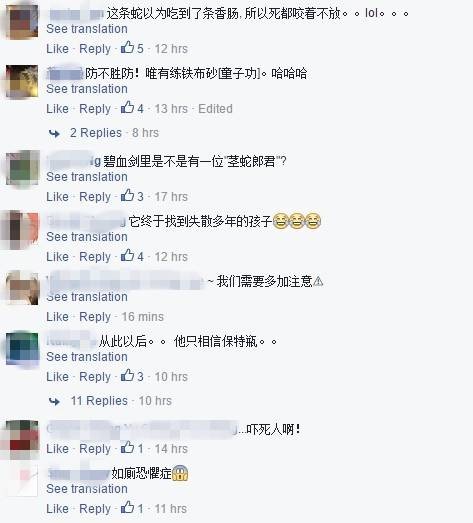Reply to the 16 mins comment

pyautogui.click(x=95, y=317)
